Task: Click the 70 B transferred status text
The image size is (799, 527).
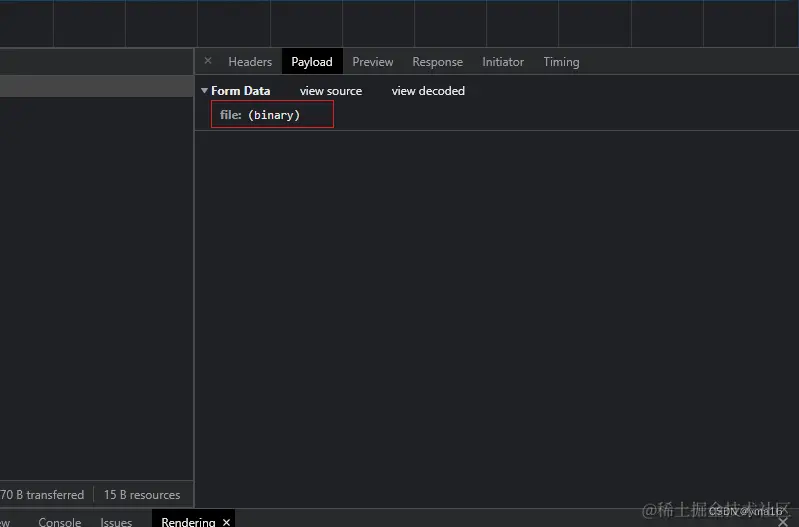Action: pos(42,494)
